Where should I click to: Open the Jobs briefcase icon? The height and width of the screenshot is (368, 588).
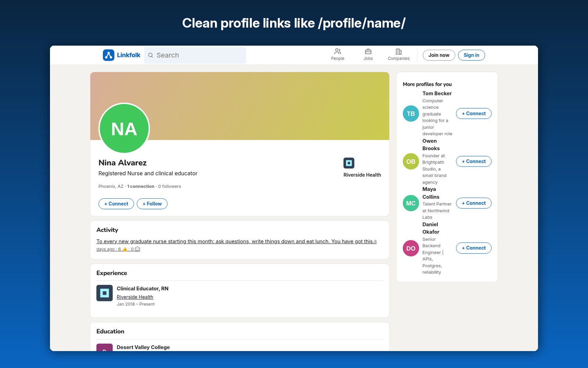click(368, 52)
